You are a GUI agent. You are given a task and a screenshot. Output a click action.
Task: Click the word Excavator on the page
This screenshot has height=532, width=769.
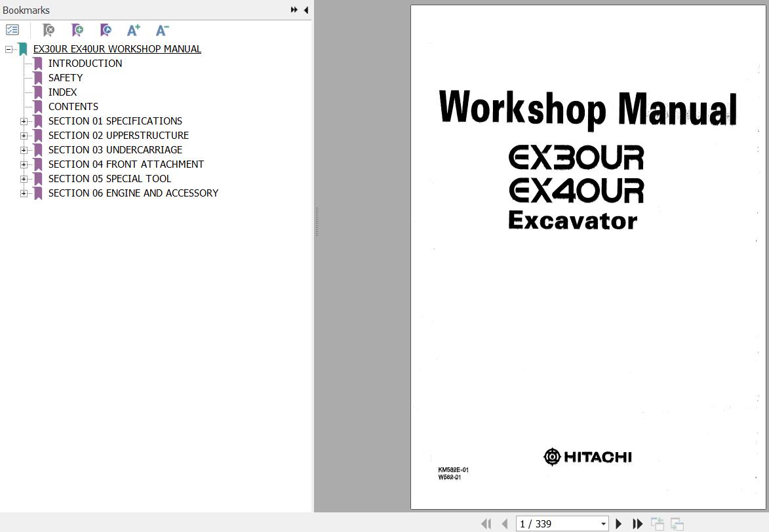(x=573, y=220)
